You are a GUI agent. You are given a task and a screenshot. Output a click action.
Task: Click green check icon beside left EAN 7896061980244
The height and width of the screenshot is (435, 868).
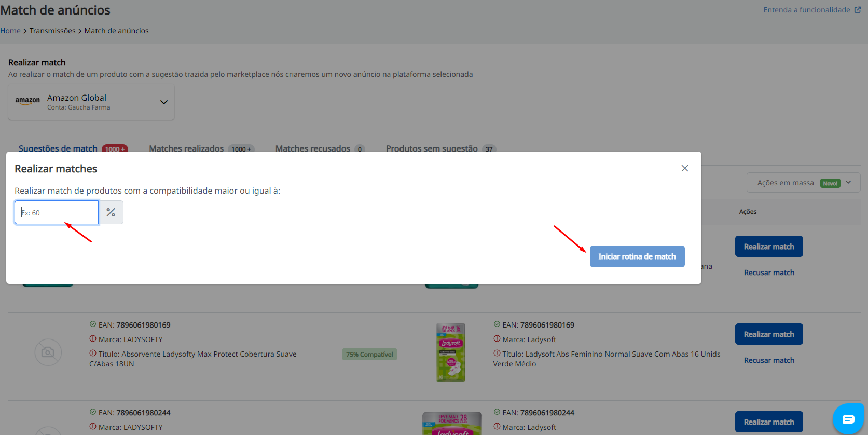pos(93,412)
